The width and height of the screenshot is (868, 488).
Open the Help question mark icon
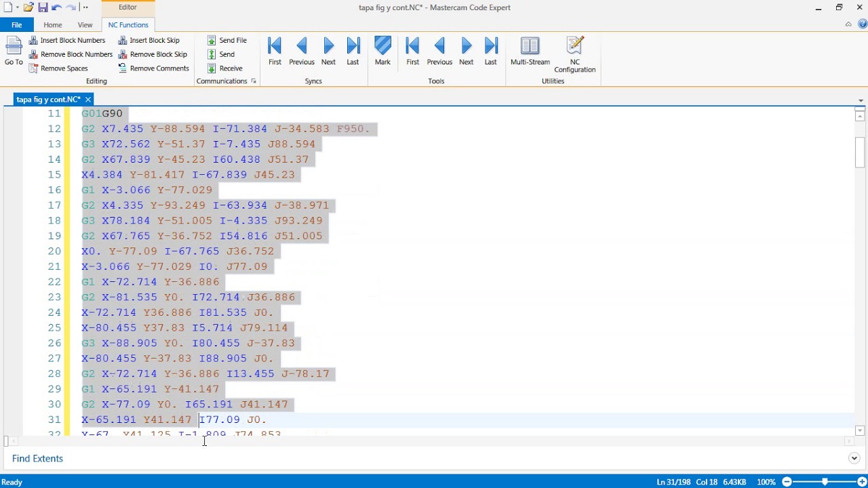(863, 24)
